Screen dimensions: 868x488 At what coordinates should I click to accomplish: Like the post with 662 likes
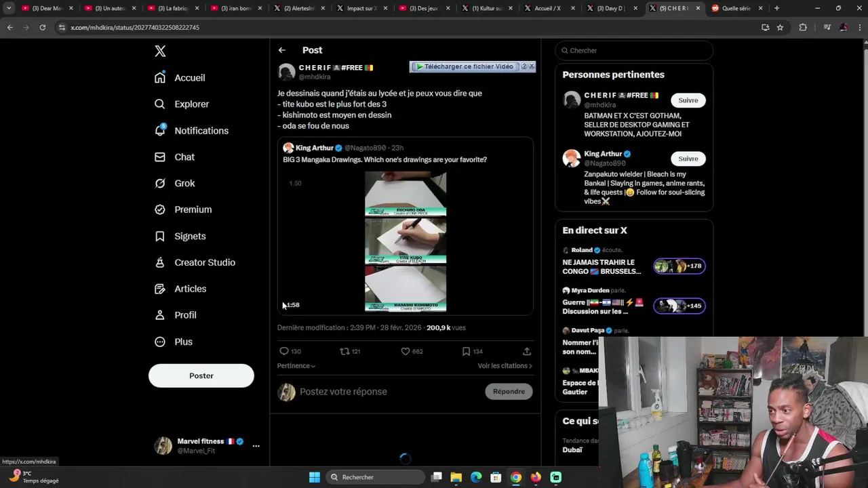406,351
